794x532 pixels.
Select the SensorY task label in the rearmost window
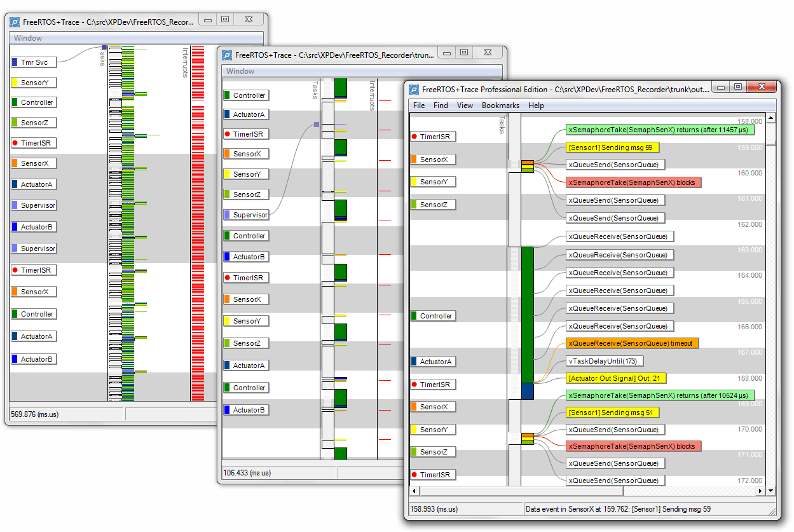[34, 83]
